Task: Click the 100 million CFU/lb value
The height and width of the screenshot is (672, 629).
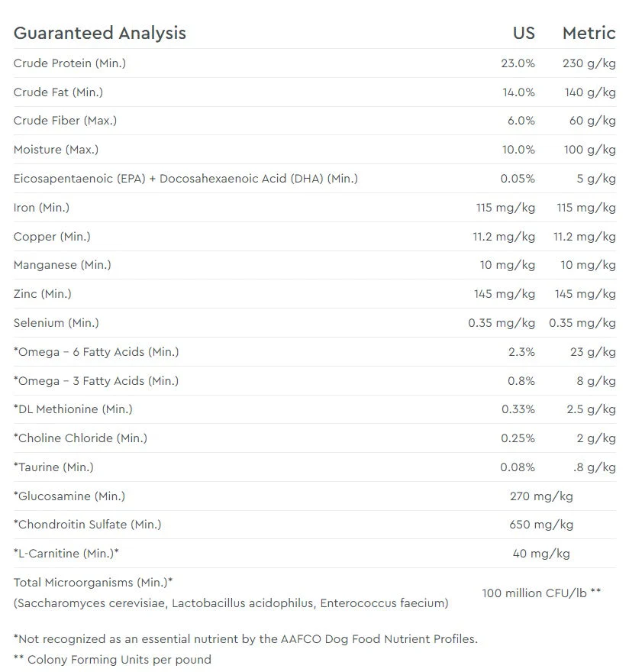Action: pyautogui.click(x=541, y=593)
